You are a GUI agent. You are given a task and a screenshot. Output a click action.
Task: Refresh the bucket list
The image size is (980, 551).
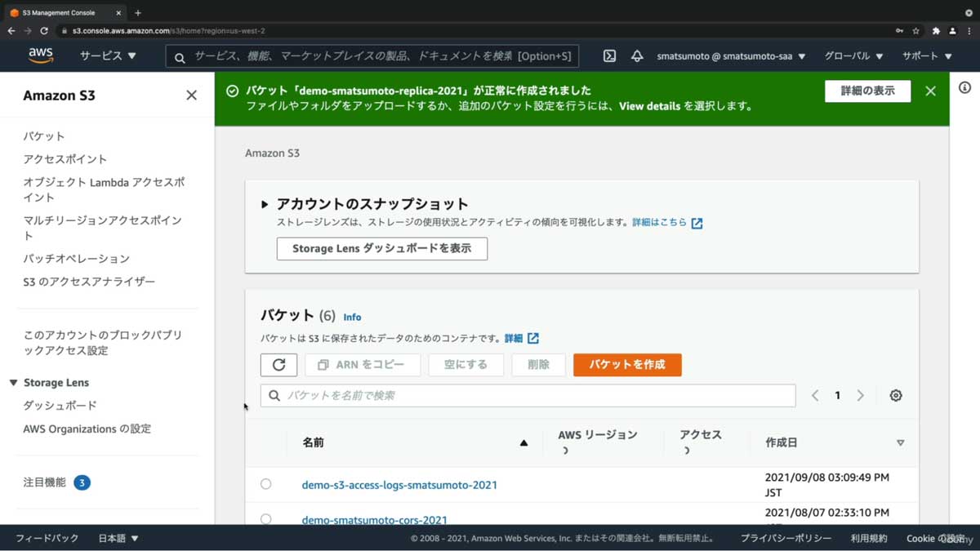278,365
